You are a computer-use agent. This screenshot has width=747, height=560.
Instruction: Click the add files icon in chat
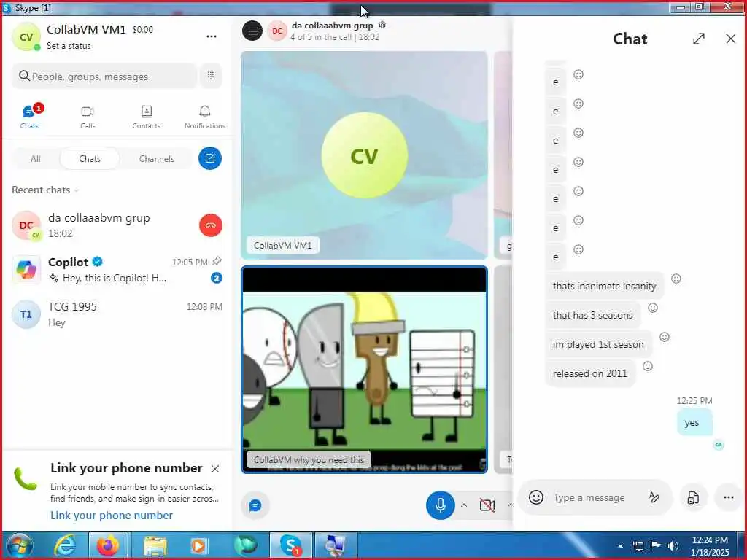click(693, 497)
